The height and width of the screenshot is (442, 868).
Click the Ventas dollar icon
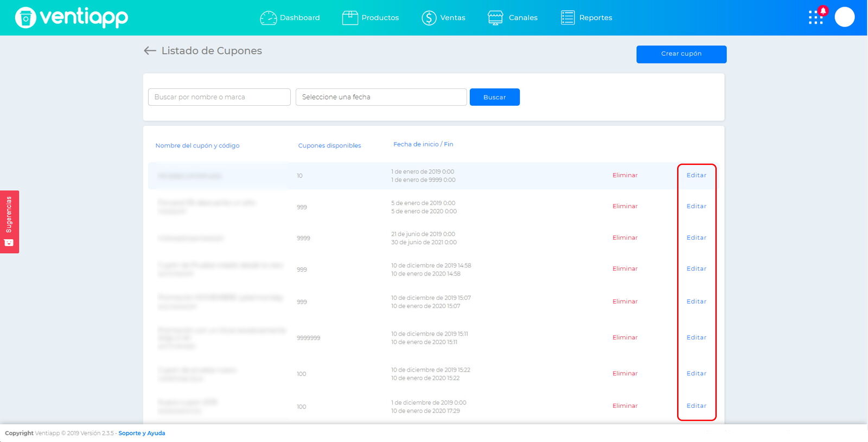coord(429,18)
